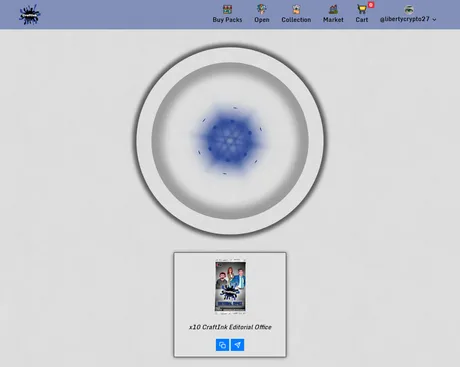Click the red cart count badge
460x367 pixels.
(371, 5)
